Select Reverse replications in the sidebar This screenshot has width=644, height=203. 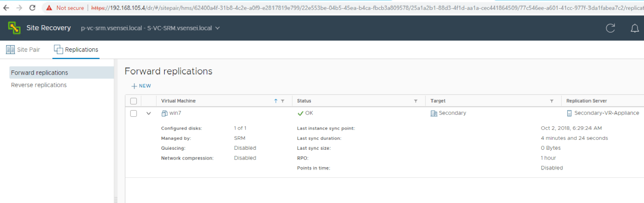point(39,85)
